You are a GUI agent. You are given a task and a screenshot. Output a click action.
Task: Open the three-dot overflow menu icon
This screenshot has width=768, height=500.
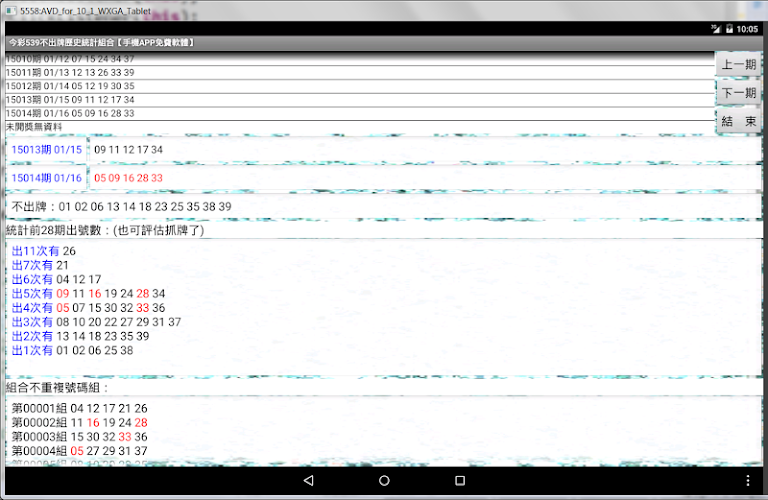(747, 480)
